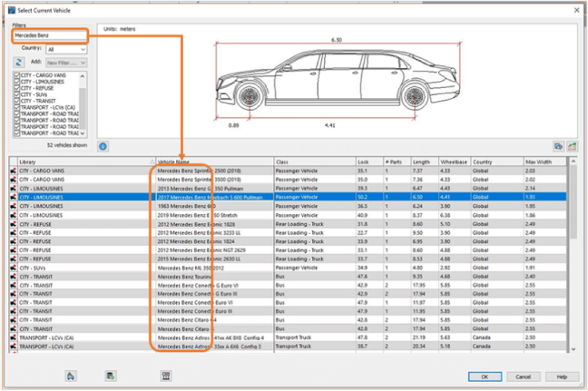Open the Country dropdown
Image resolution: width=588 pixels, height=391 pixels.
point(67,49)
